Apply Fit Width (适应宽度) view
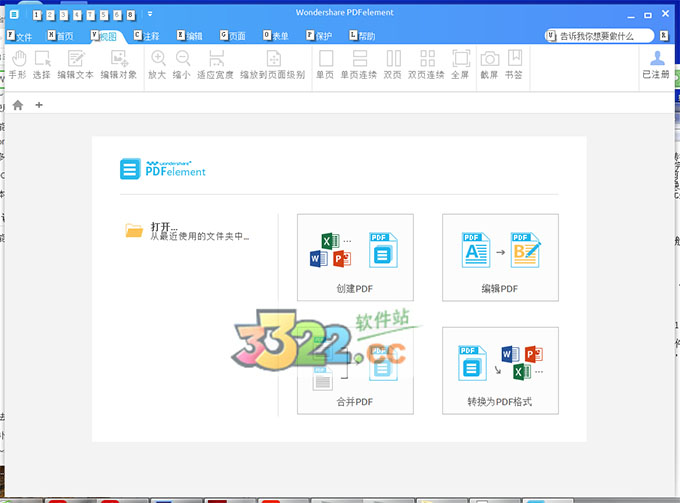The height and width of the screenshot is (503, 680). 216,65
